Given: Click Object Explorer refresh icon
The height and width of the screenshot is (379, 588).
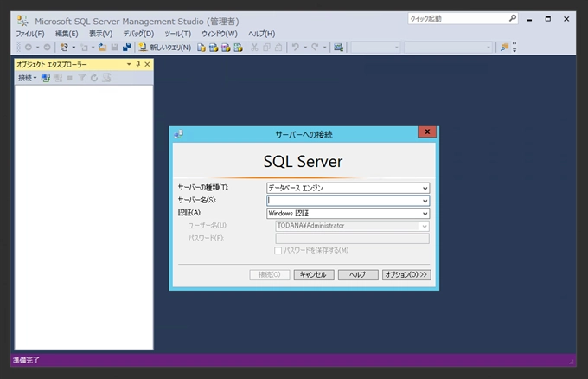Looking at the screenshot, I should tap(94, 78).
